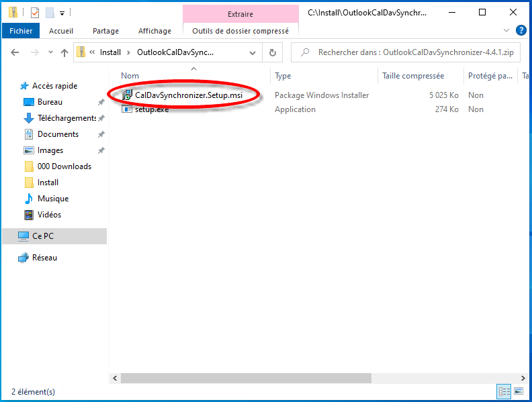Open Téléchargements in the navigation pane
This screenshot has width=532, height=402.
point(67,118)
